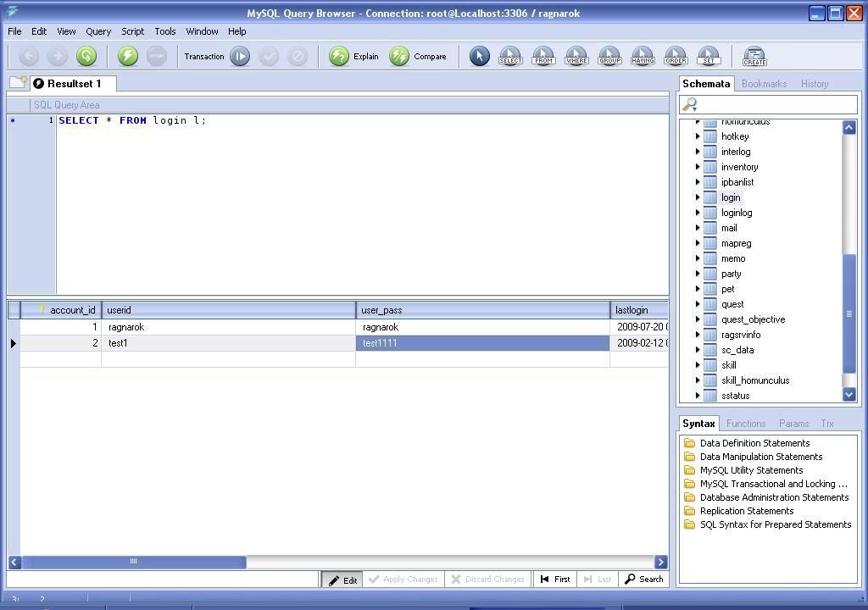Select the mouse pointer tool
This screenshot has width=868, height=610.
479,57
